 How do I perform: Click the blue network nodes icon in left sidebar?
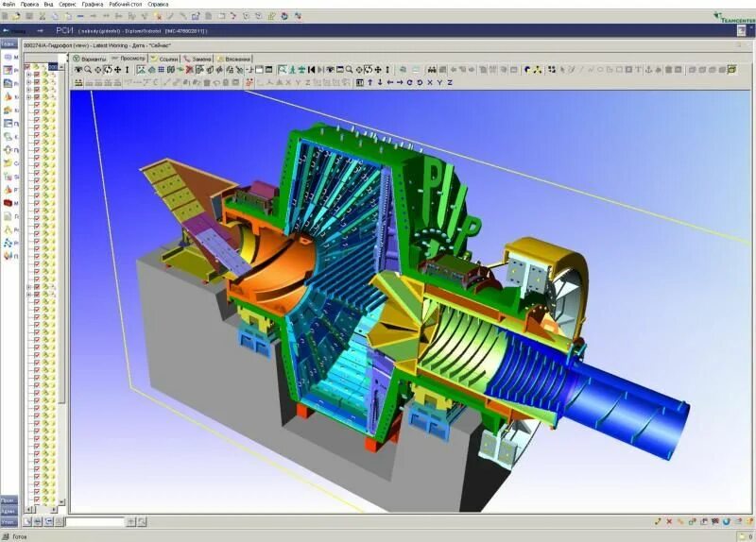8,243
